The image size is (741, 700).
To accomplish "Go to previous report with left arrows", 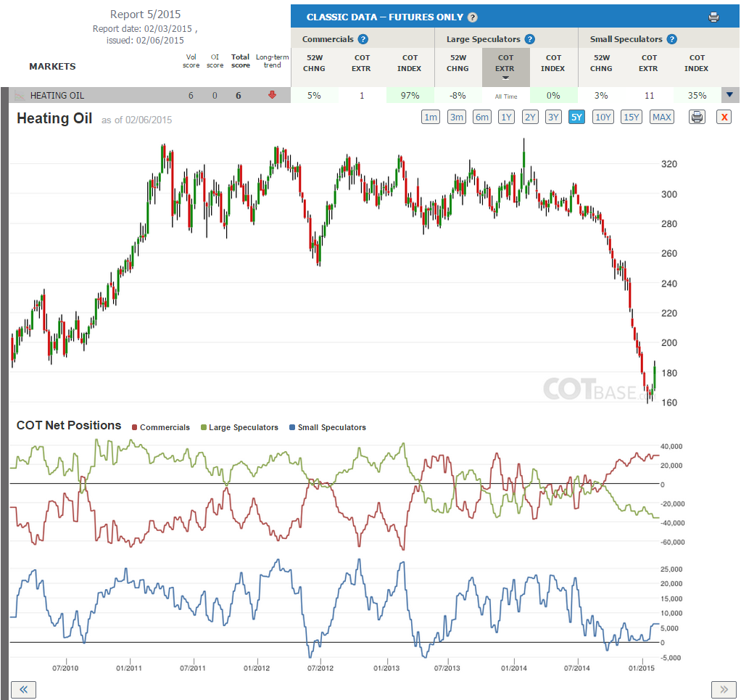I will (23, 690).
